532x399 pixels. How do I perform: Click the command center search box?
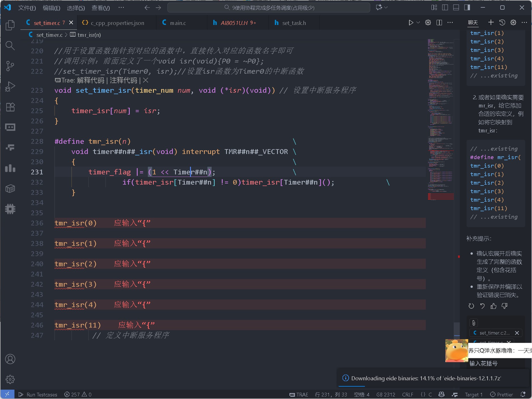point(269,8)
